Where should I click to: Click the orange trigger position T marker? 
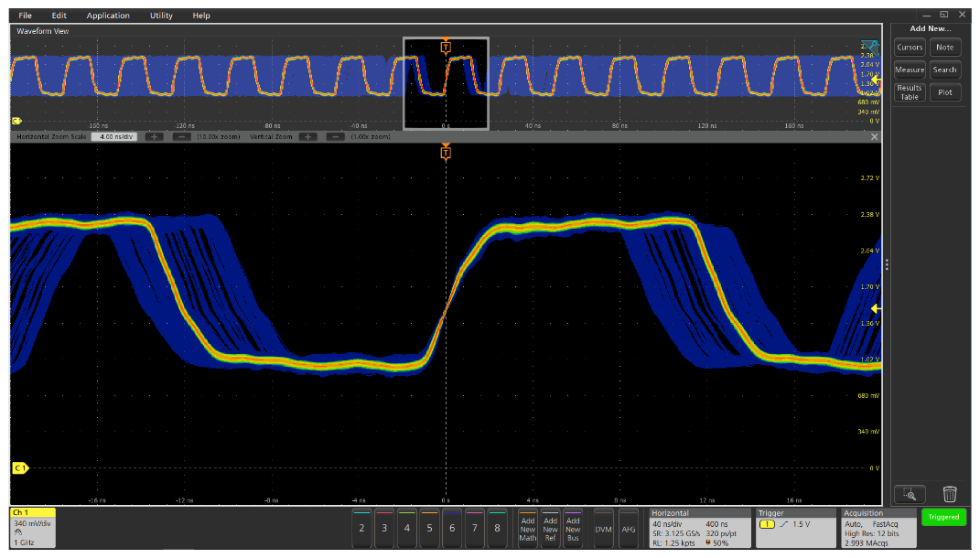coord(446,153)
